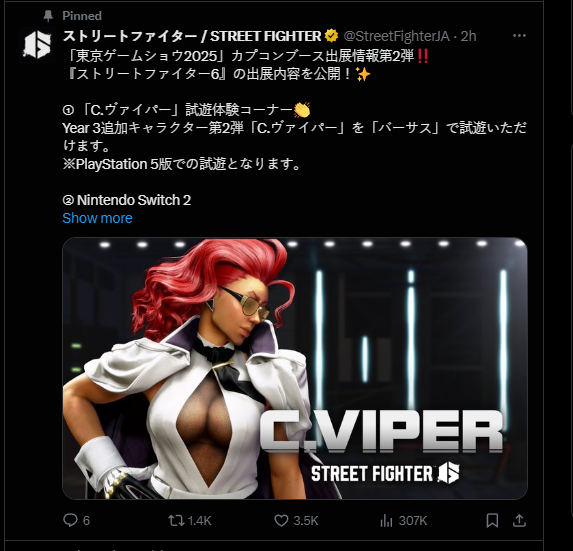Bookmark the C.Viper post
The width and height of the screenshot is (573, 551).
coord(492,520)
